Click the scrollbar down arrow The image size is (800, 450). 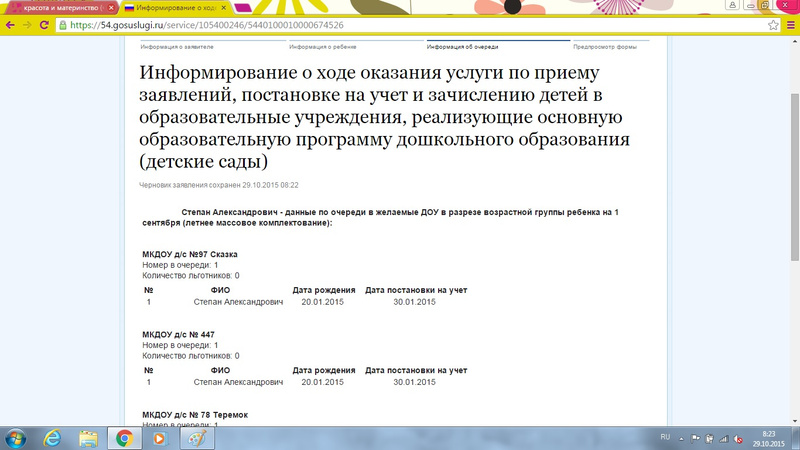pos(795,421)
